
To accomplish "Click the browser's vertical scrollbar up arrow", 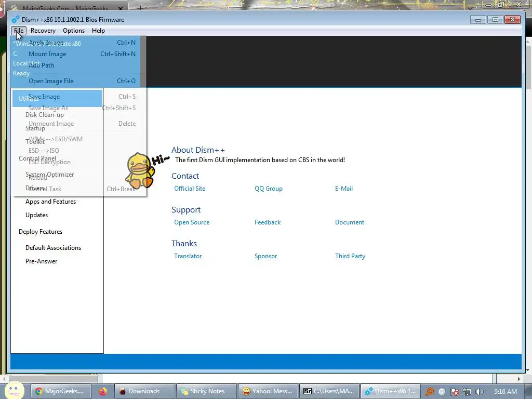I will click(x=528, y=41).
